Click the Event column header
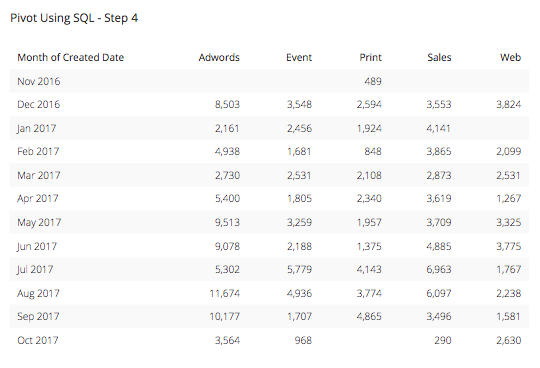Viewport: 540px width, 368px height. (299, 57)
